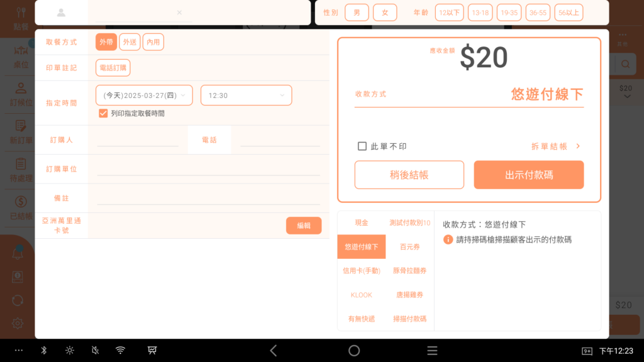This screenshot has height=362, width=644.
Task: Select 信用卡(手動) payment method
Action: (362, 271)
